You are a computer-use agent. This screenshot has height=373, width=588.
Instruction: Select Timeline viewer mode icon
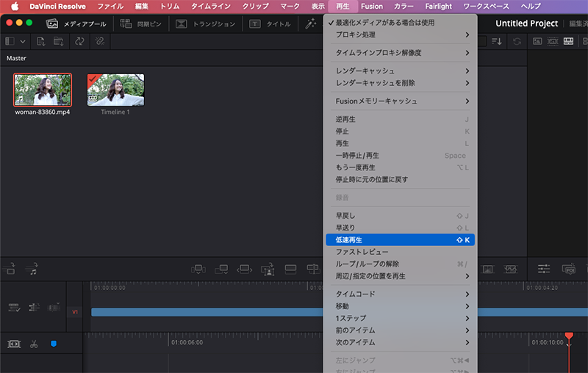[568, 41]
